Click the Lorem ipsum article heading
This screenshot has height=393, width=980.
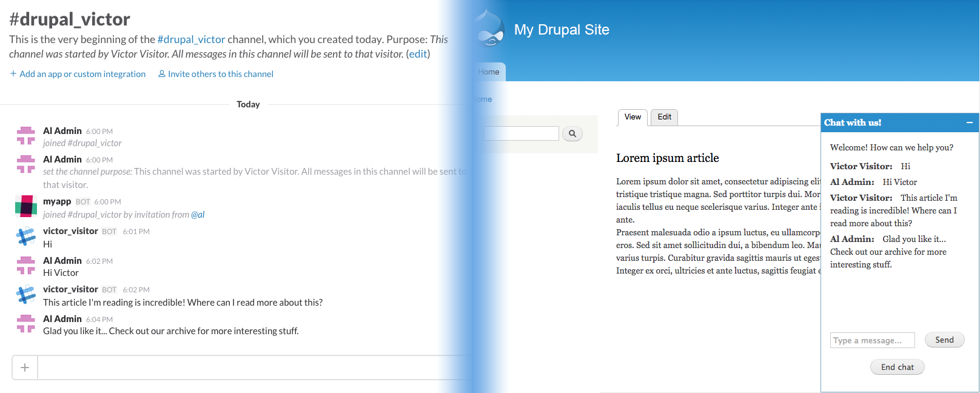tap(667, 158)
